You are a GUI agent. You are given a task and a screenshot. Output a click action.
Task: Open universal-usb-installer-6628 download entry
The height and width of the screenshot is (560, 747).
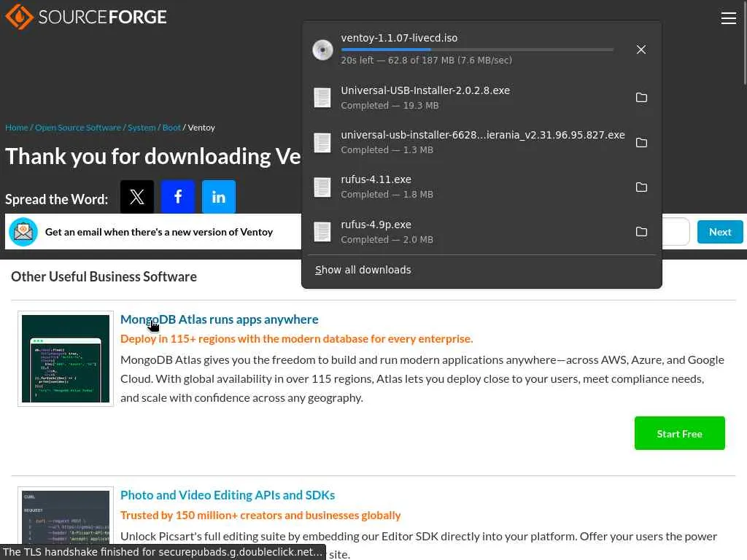481,142
